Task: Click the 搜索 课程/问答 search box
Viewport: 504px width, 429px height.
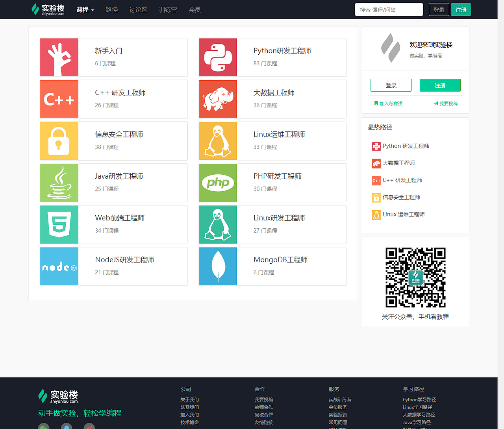Action: pyautogui.click(x=389, y=9)
